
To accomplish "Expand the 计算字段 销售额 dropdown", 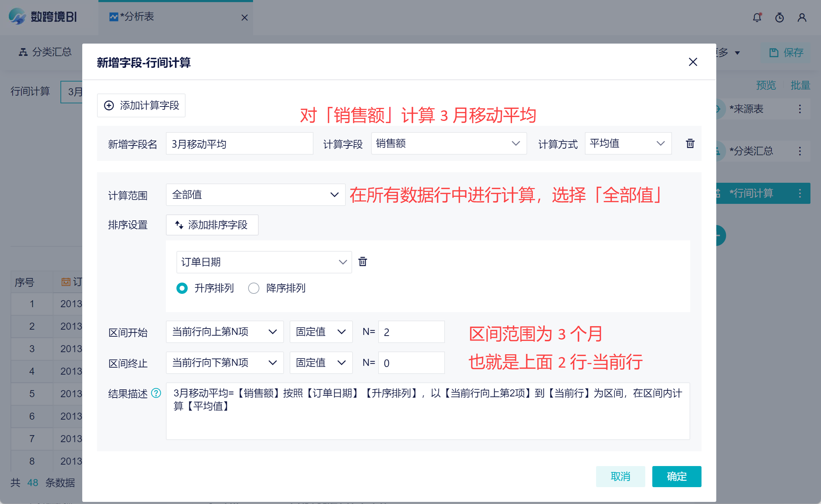I will click(448, 143).
